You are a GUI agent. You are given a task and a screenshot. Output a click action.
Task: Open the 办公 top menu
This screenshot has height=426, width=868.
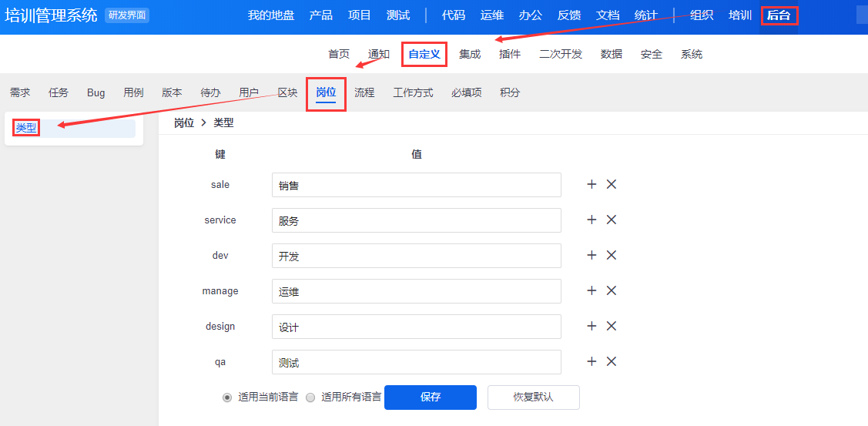coord(531,15)
